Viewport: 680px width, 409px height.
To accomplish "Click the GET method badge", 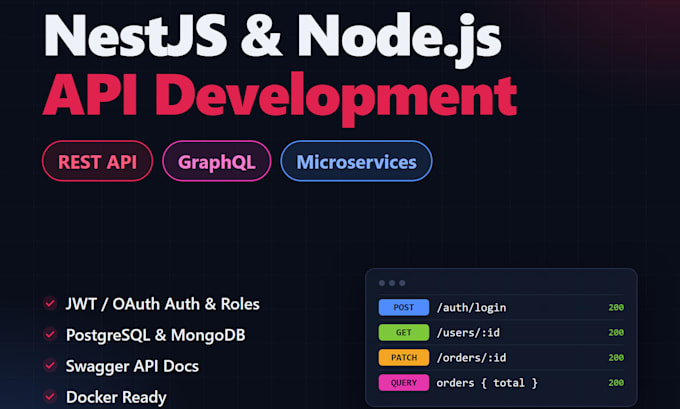I will point(404,333).
